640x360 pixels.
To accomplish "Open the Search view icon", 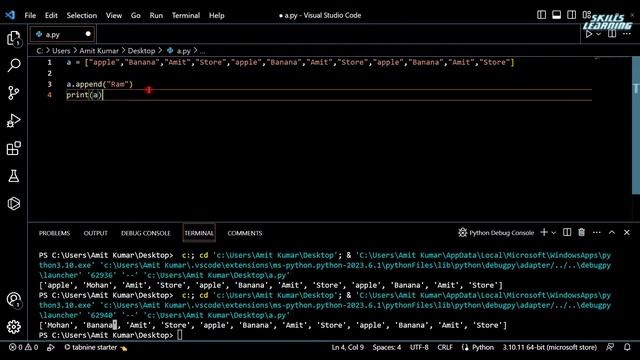I will [x=14, y=65].
